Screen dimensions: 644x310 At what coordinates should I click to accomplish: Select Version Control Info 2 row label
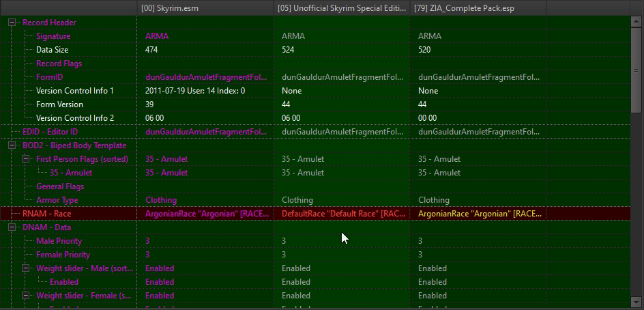coord(75,118)
